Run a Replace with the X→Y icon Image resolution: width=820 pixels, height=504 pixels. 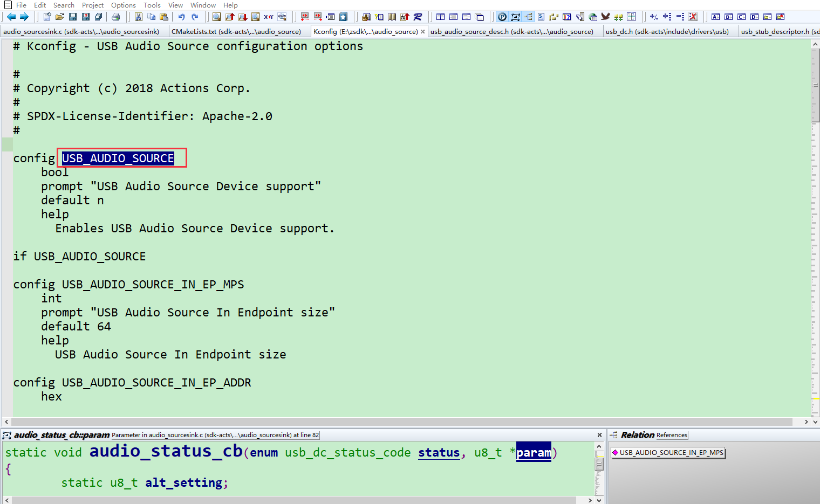269,17
